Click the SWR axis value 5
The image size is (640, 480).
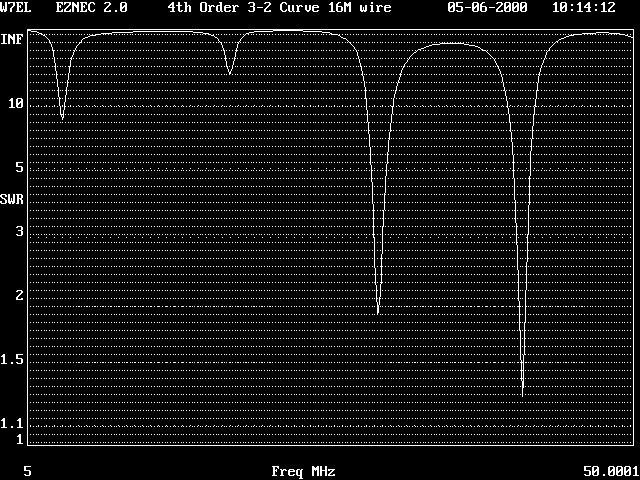coord(20,167)
